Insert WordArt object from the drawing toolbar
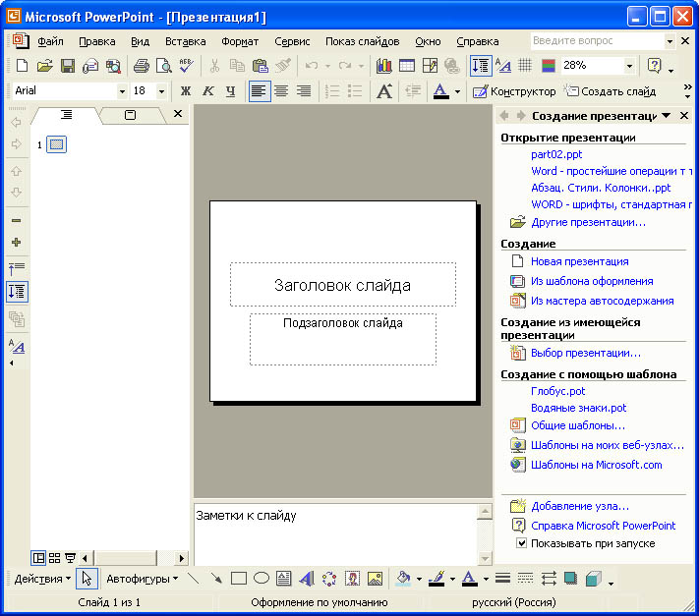 pyautogui.click(x=307, y=579)
